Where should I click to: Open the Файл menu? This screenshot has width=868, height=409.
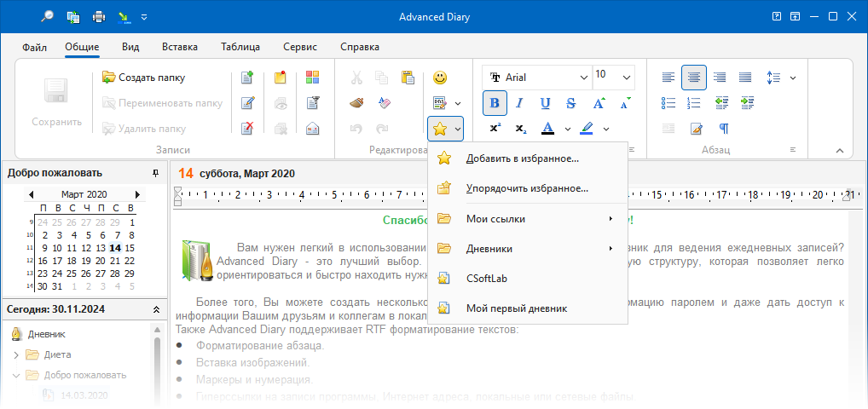pyautogui.click(x=34, y=47)
